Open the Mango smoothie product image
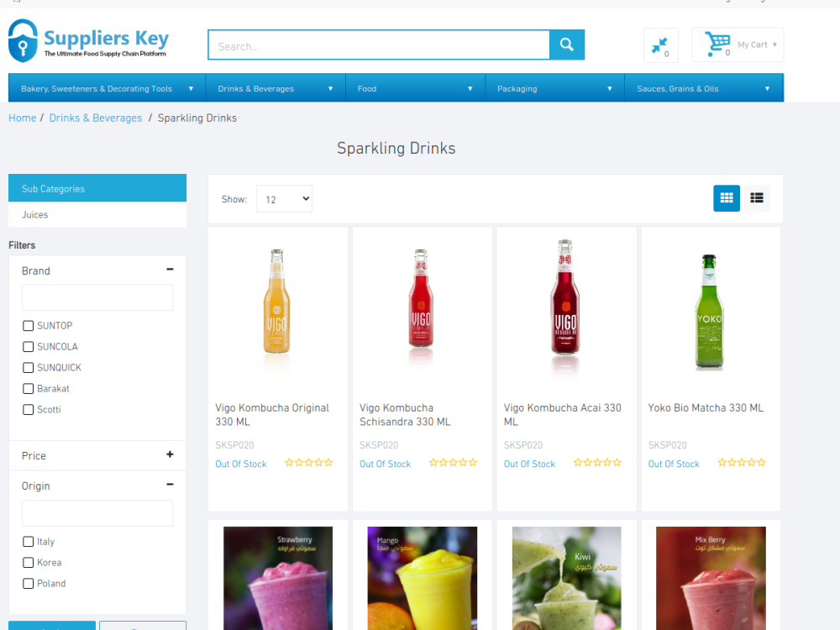 [423, 578]
